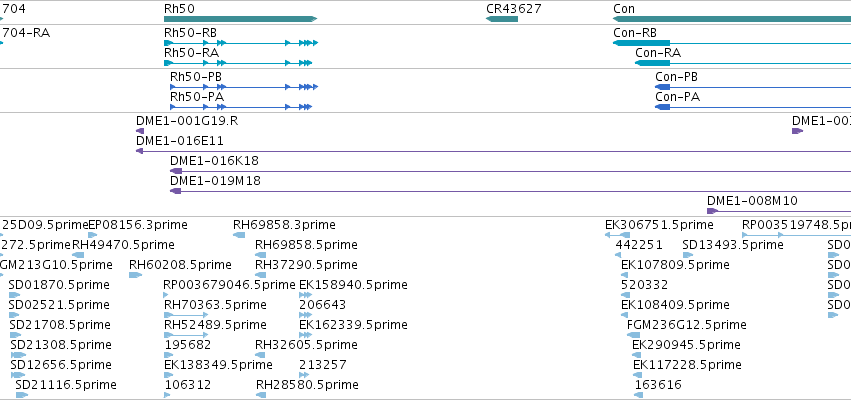
Task: Click the 442251 feature label
Action: pyautogui.click(x=639, y=245)
